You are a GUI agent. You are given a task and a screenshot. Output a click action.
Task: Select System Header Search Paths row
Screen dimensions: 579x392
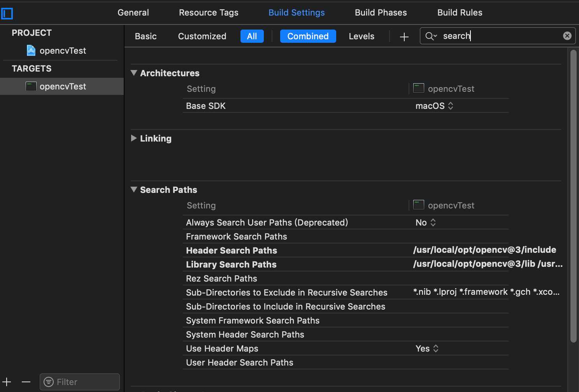(346, 334)
